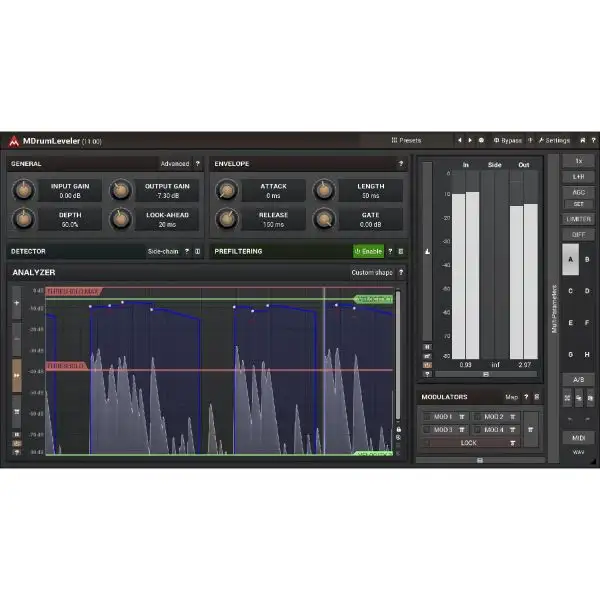The width and height of the screenshot is (600, 600).
Task: Click the home icon in top bar
Action: (583, 141)
